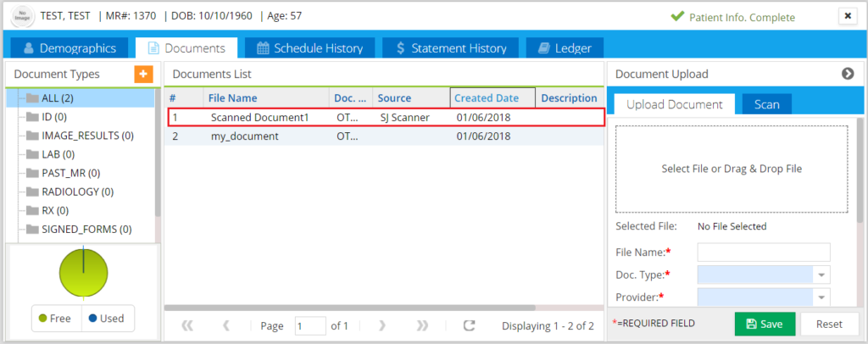This screenshot has height=344, width=868.
Task: Click the upload panel vertical scrollbar
Action: click(x=860, y=170)
